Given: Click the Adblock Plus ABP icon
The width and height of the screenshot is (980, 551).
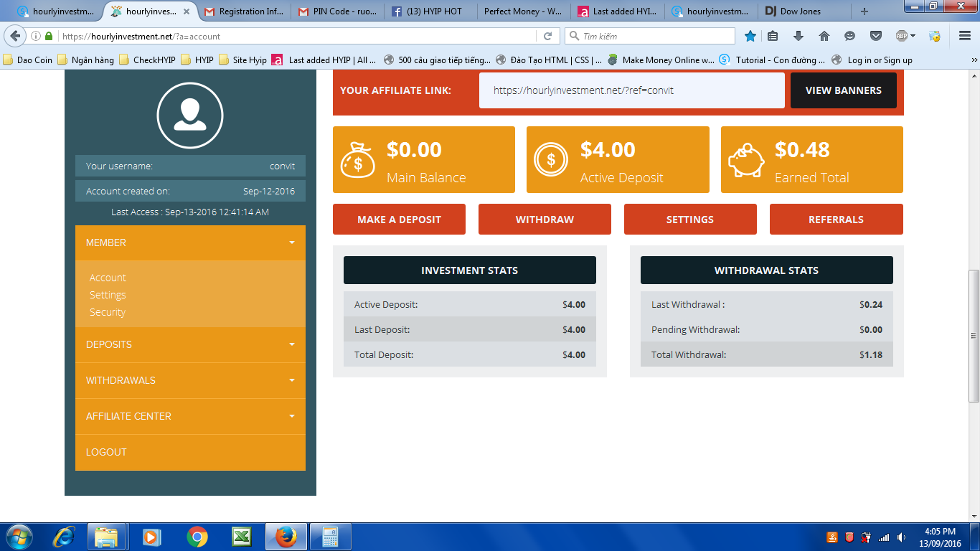Looking at the screenshot, I should [902, 36].
